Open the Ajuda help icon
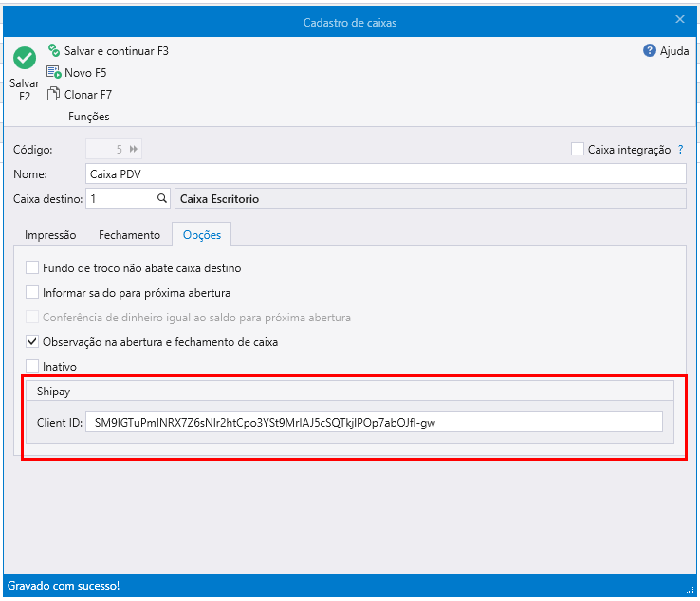Screen dimensions: 700x601 (650, 51)
